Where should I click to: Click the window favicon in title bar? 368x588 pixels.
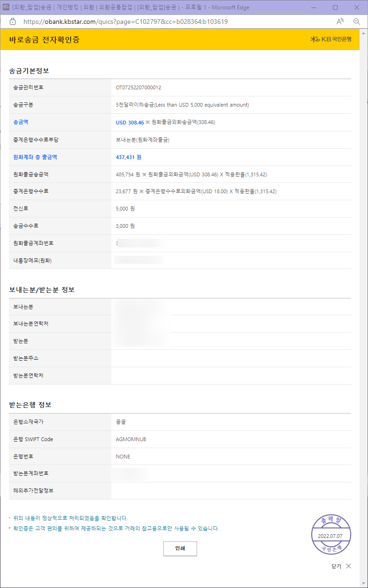click(x=7, y=7)
